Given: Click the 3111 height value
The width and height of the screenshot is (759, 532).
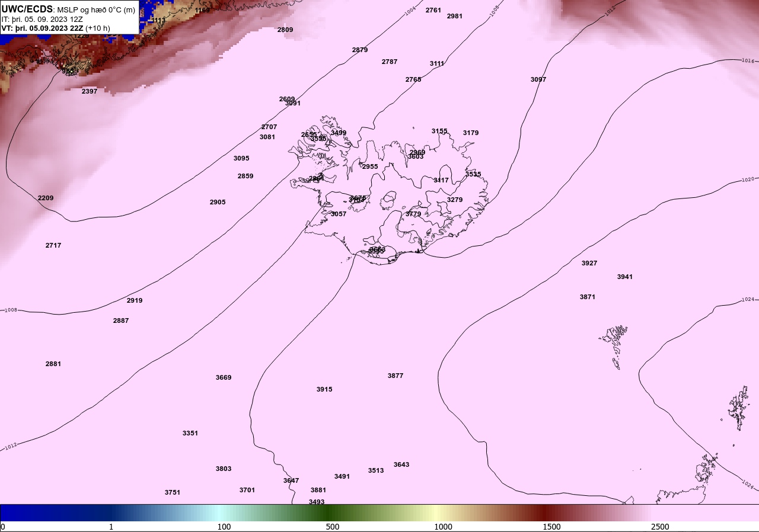Looking at the screenshot, I should pos(437,63).
